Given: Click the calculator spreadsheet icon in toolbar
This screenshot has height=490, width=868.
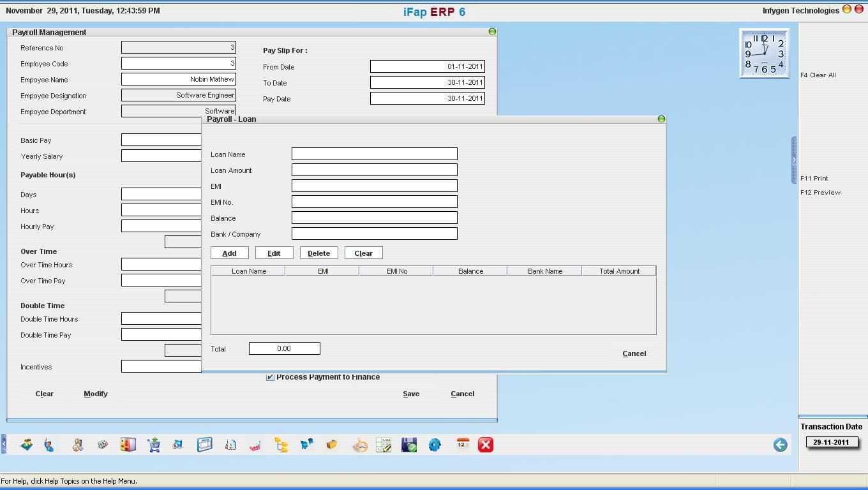Looking at the screenshot, I should point(384,445).
